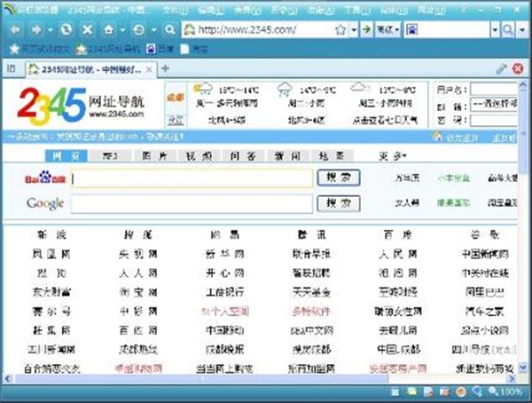532x403 pixels.
Task: Click the horizontal scrollbar right arrow
Action: (512, 378)
